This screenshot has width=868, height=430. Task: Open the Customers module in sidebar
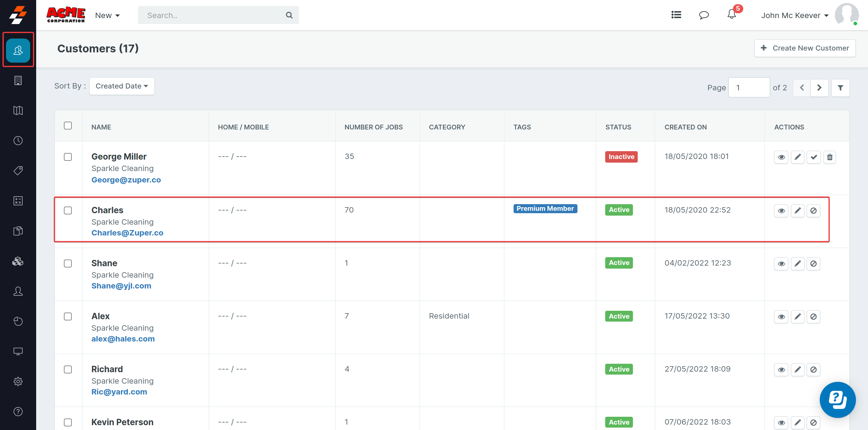(18, 51)
